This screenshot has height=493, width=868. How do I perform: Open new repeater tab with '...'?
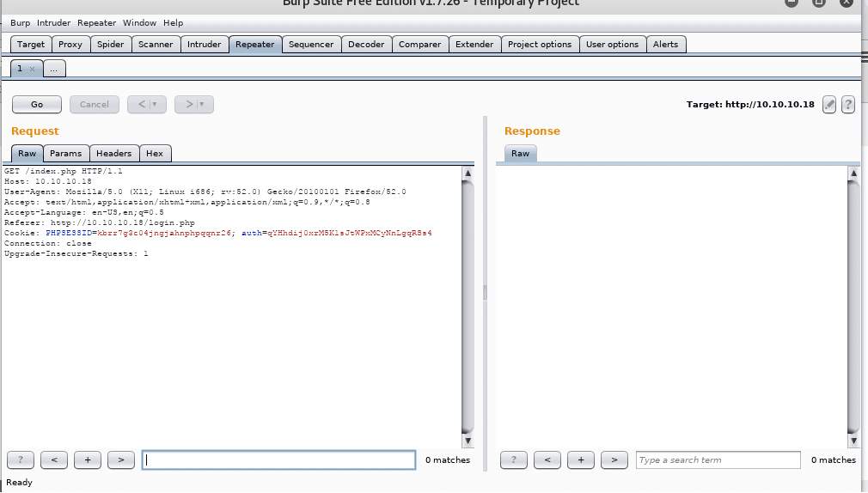tap(53, 69)
